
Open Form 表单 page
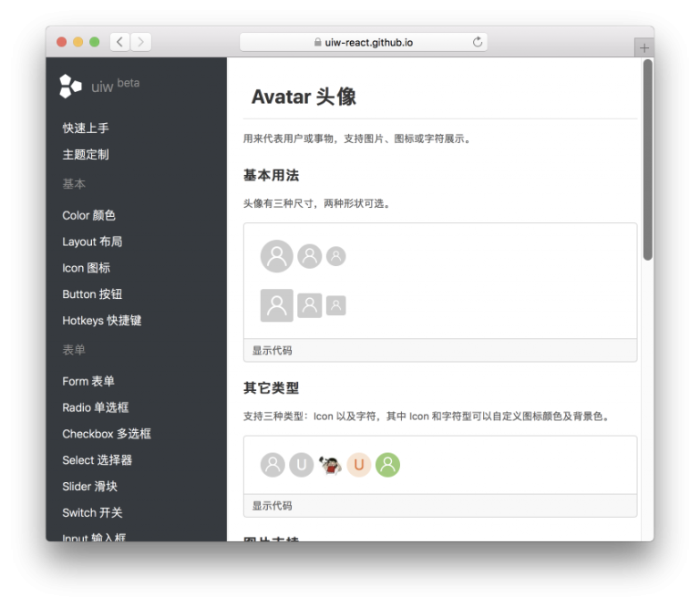[x=88, y=381]
